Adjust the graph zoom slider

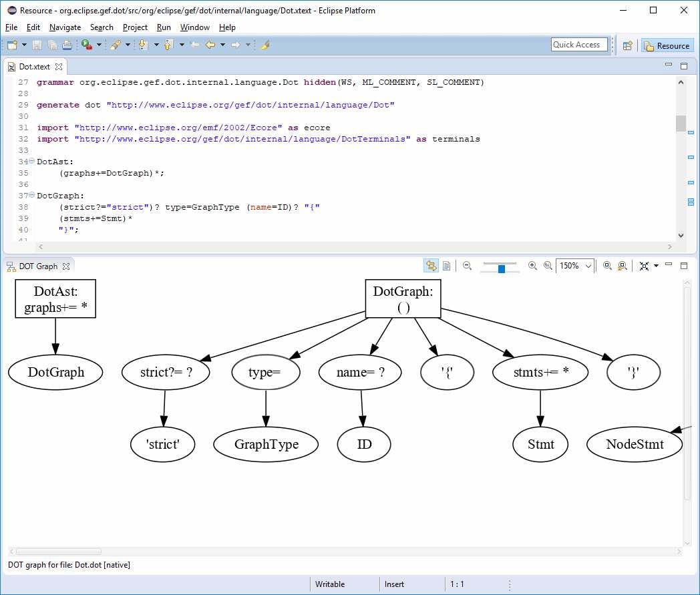point(502,266)
